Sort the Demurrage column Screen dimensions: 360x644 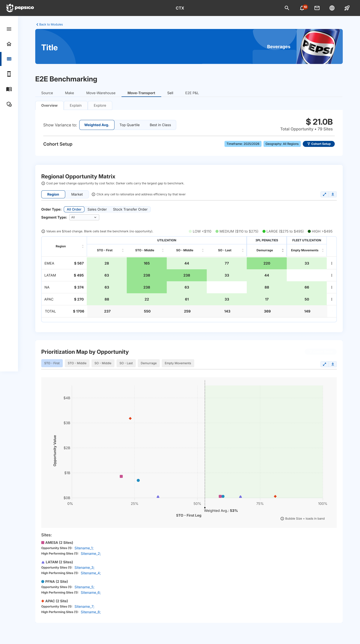[283, 250]
